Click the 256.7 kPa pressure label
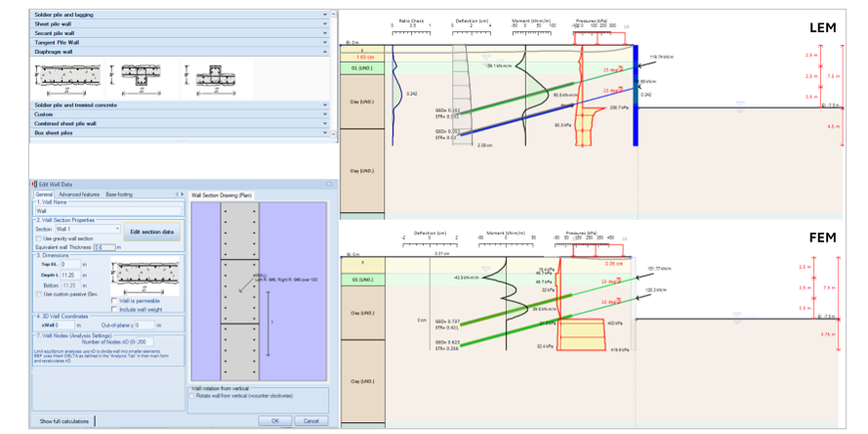 pyautogui.click(x=619, y=108)
